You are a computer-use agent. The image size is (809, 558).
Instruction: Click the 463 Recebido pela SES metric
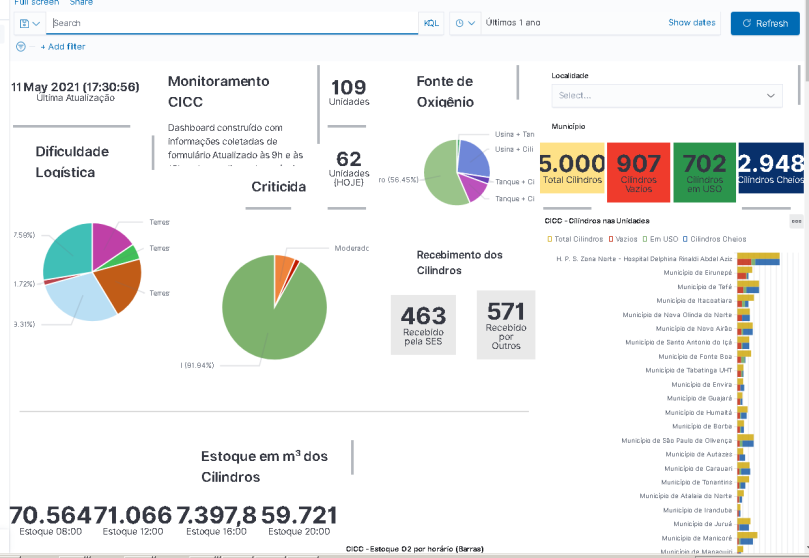pyautogui.click(x=423, y=325)
